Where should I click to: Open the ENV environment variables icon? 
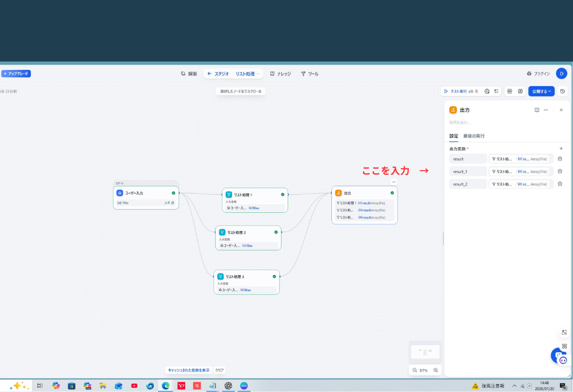pos(510,91)
